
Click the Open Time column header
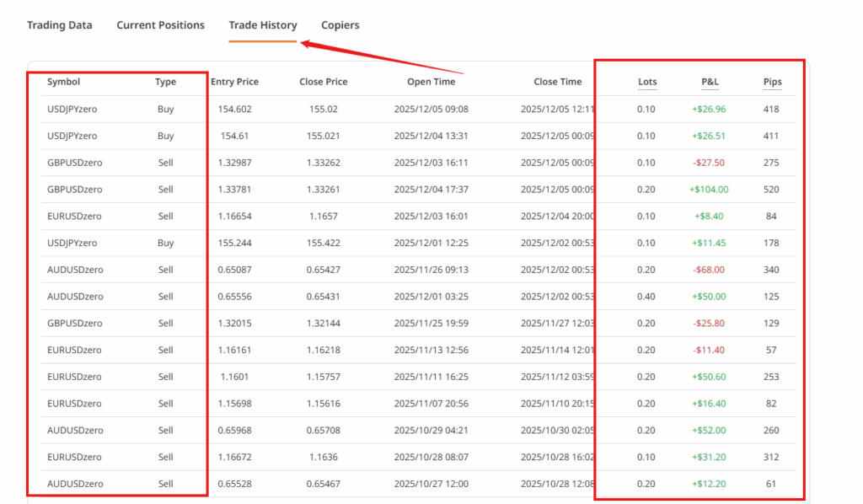(431, 82)
